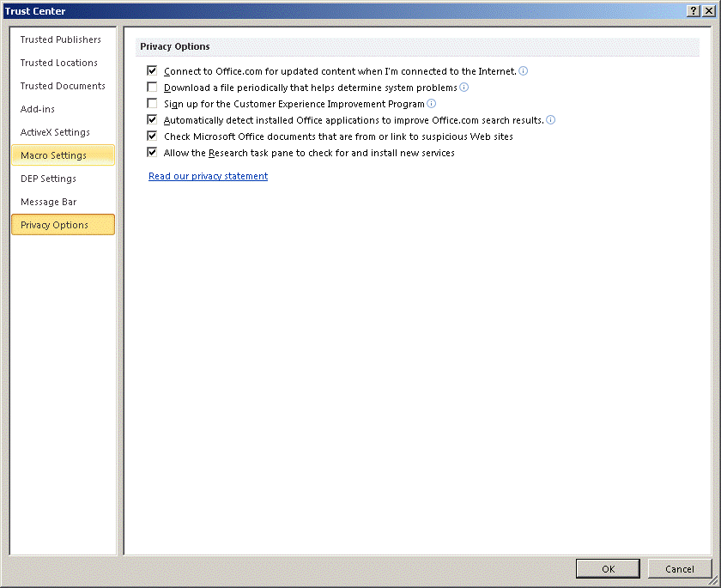Disable Automatically detect installed Office applications
The image size is (721, 588).
pos(153,120)
